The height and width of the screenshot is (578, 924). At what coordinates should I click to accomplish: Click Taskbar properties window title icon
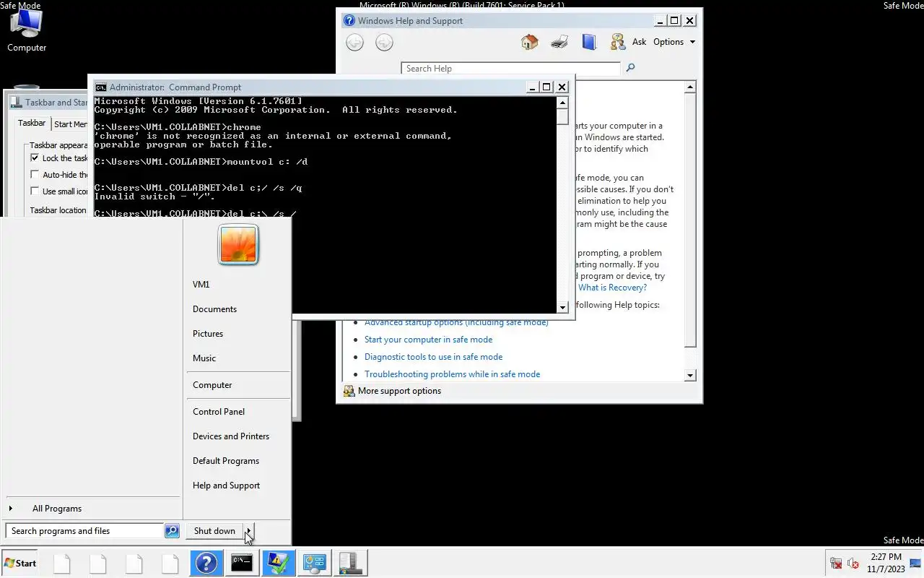[x=16, y=103]
